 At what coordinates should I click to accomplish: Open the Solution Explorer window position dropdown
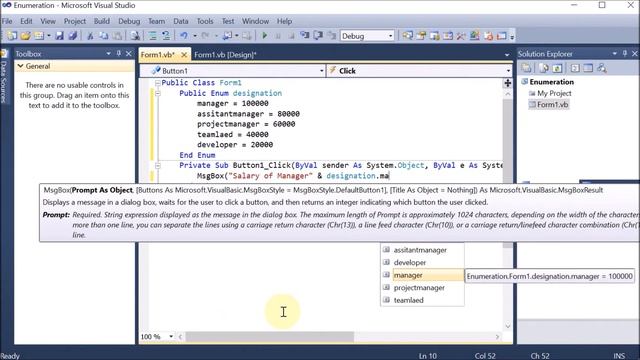tap(615, 53)
